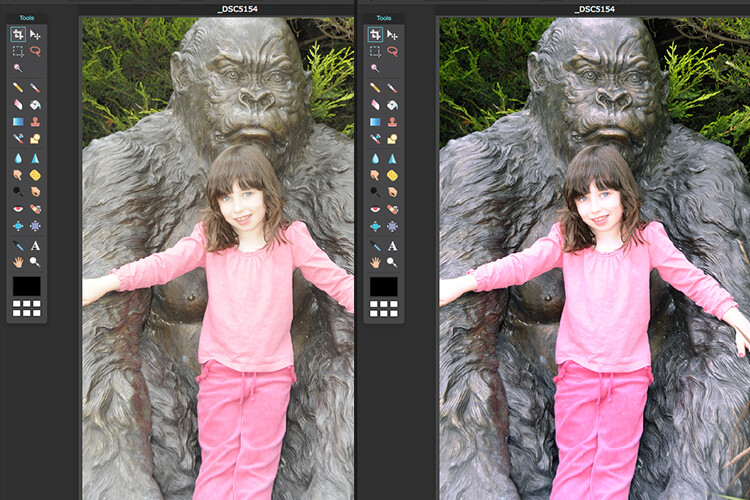Select the Pencil tool in right palette
Screen dimensions: 750x500
375,88
